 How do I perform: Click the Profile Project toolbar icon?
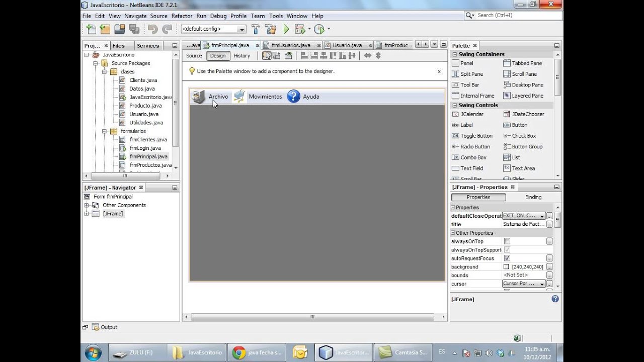click(319, 29)
